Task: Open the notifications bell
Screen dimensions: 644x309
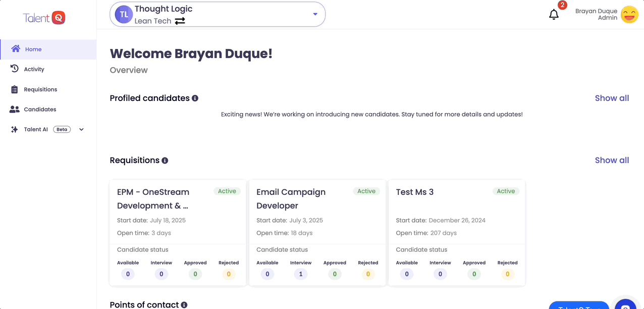Action: point(554,15)
